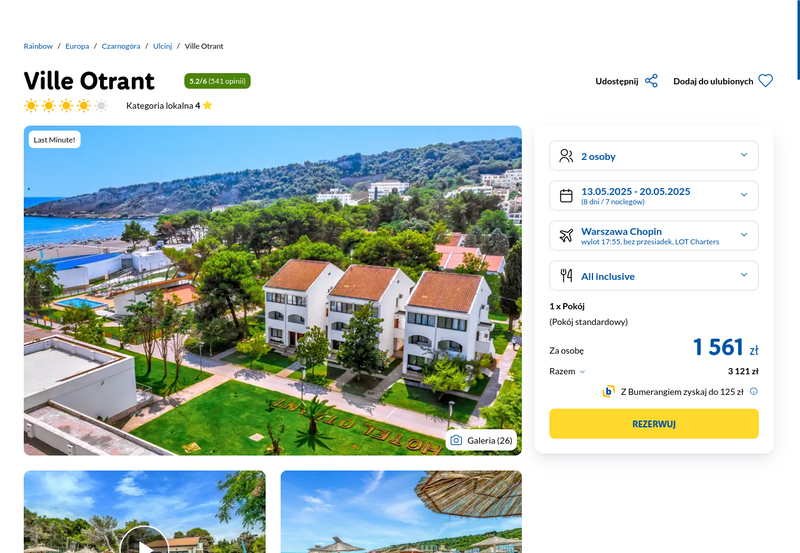Viewport: 800px width, 553px height.
Task: Open the All inclusive board dropdown
Action: click(x=654, y=275)
